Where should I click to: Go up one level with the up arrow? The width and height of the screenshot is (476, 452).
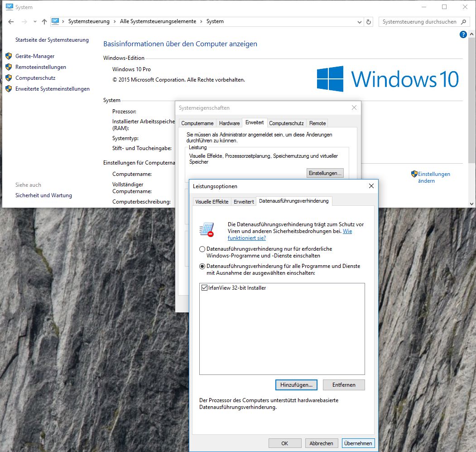(44, 22)
